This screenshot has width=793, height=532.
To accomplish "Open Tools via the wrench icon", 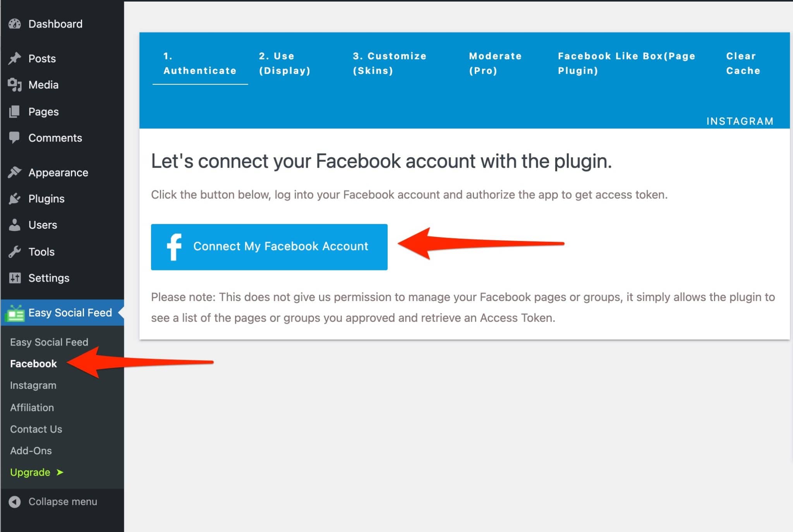I will [x=15, y=251].
